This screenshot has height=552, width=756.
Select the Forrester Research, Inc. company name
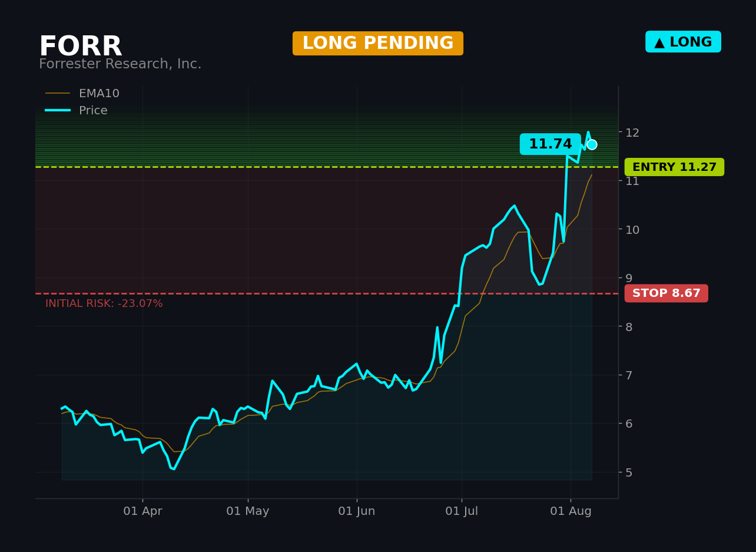(x=120, y=64)
